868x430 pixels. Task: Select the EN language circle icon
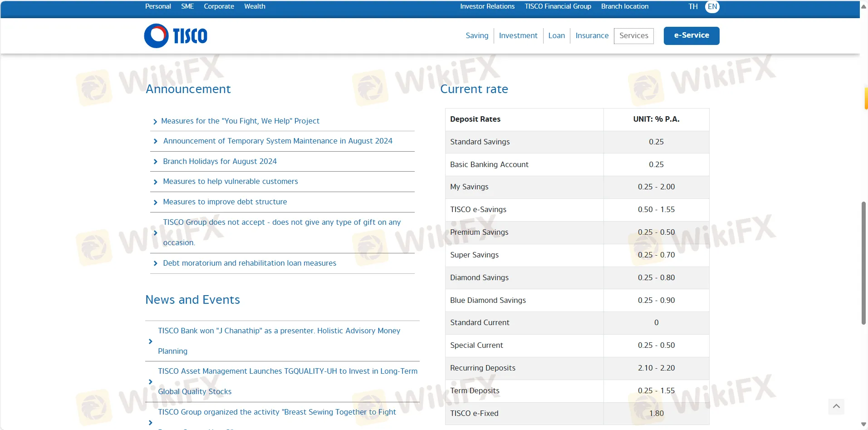tap(712, 6)
